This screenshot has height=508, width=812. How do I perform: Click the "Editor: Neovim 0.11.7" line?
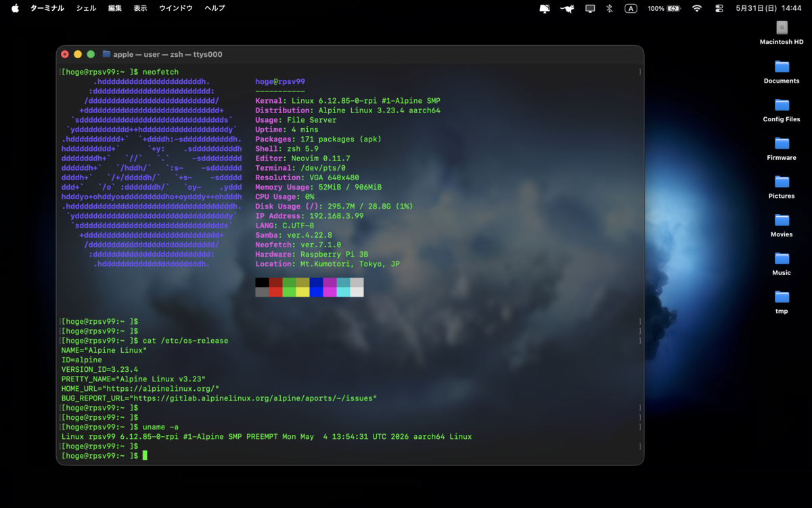click(x=302, y=158)
